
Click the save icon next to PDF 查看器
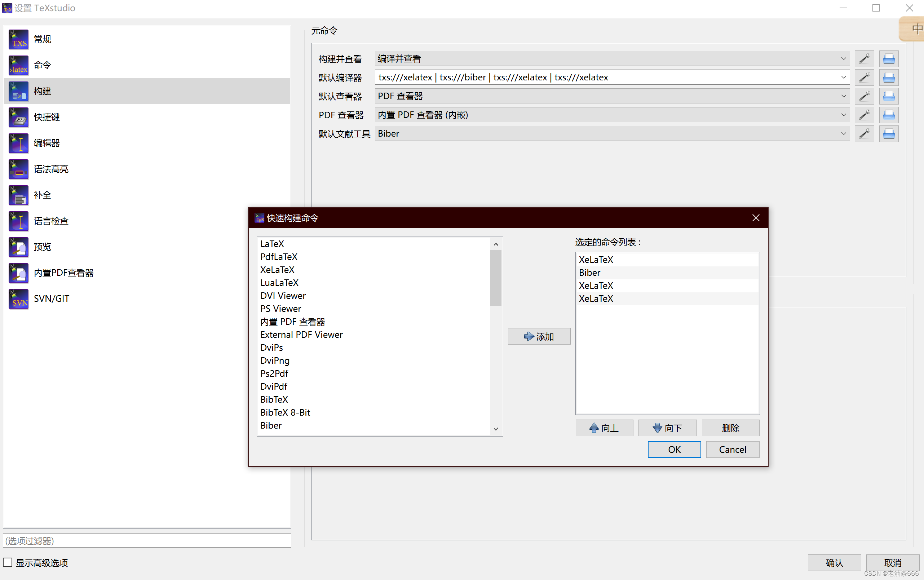(889, 115)
